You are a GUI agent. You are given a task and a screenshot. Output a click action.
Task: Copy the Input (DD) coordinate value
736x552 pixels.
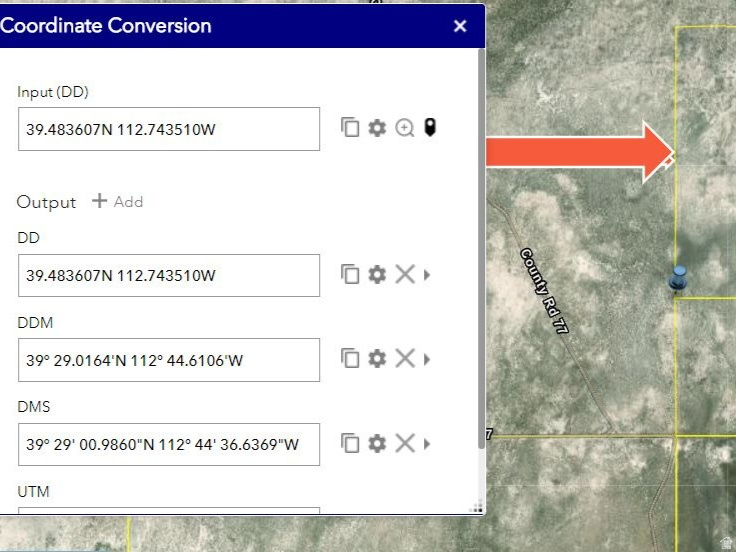350,128
